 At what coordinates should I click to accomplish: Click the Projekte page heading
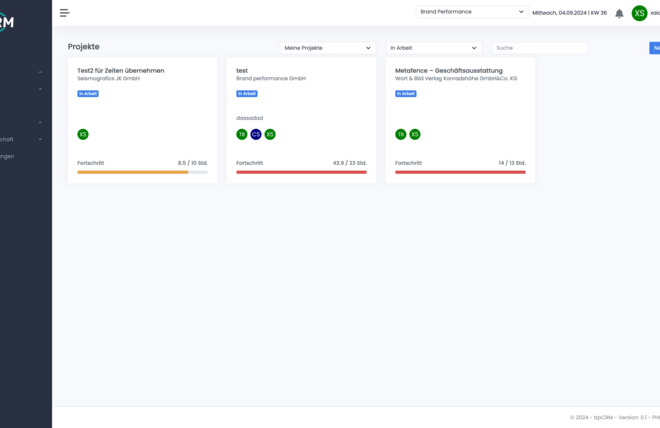click(84, 47)
